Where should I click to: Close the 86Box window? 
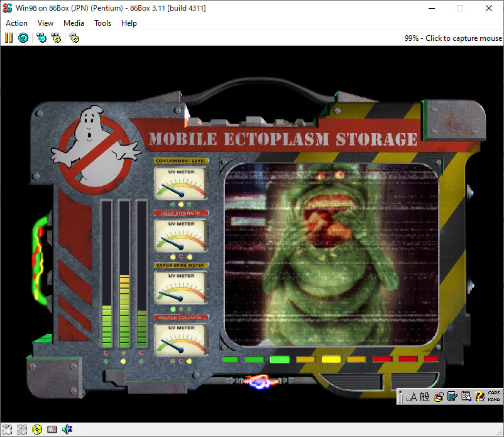[488, 8]
